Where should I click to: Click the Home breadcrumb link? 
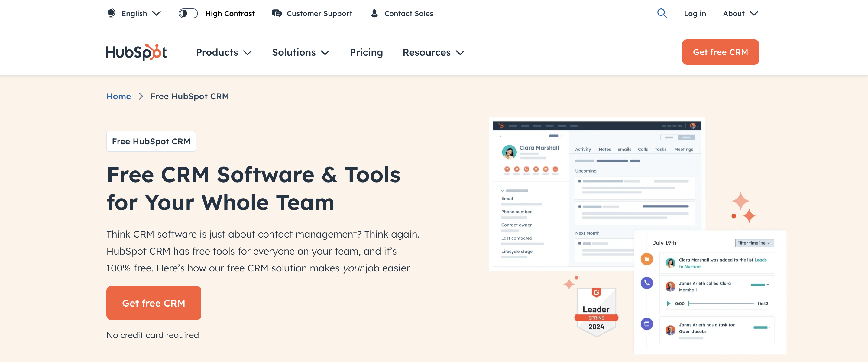pos(118,95)
